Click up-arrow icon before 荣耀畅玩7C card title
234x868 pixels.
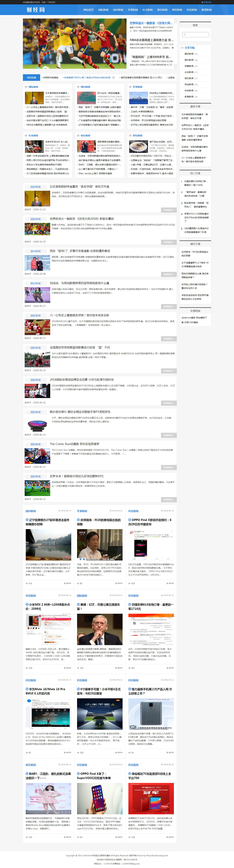point(130,774)
